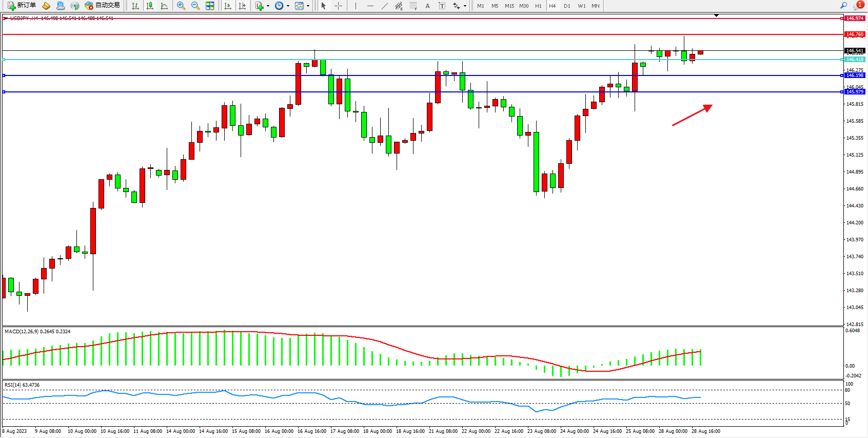Toggle AutoTrading (自动交易) button
Viewport: 868px width, 438px height.
pos(102,6)
